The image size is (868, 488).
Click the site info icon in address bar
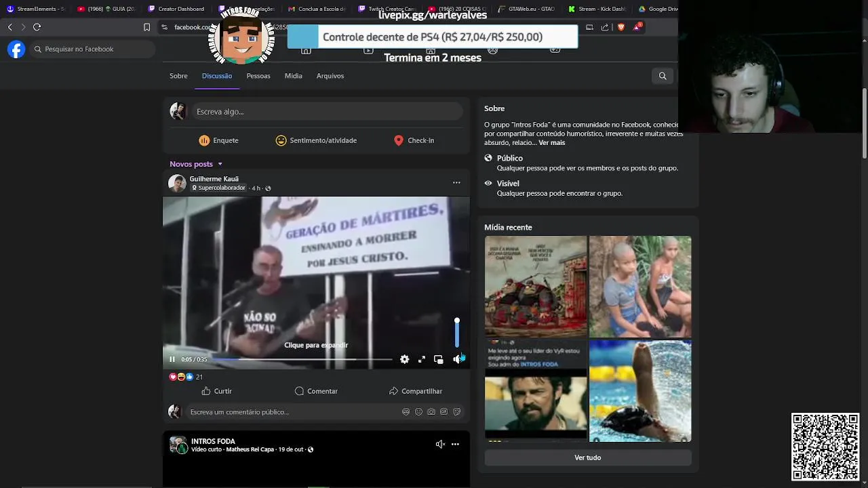pos(164,27)
